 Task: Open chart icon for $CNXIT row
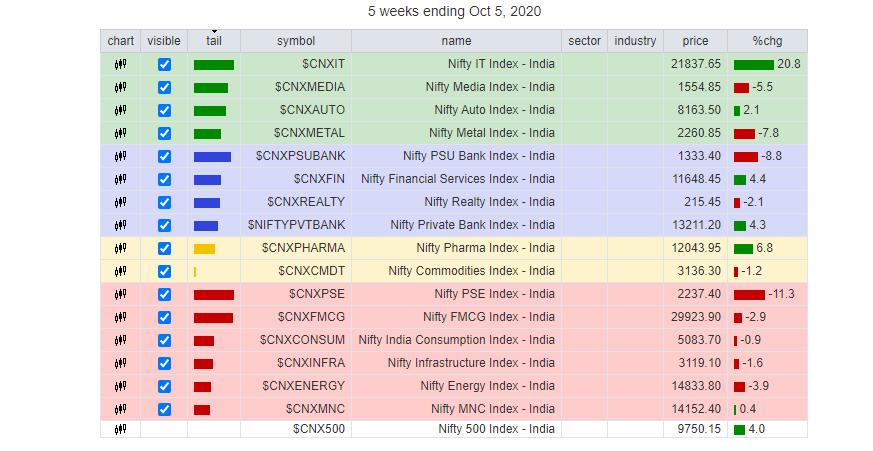point(120,64)
